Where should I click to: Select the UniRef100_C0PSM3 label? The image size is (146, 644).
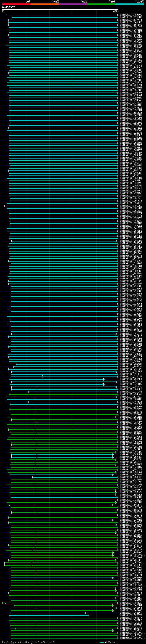click(131, 30)
